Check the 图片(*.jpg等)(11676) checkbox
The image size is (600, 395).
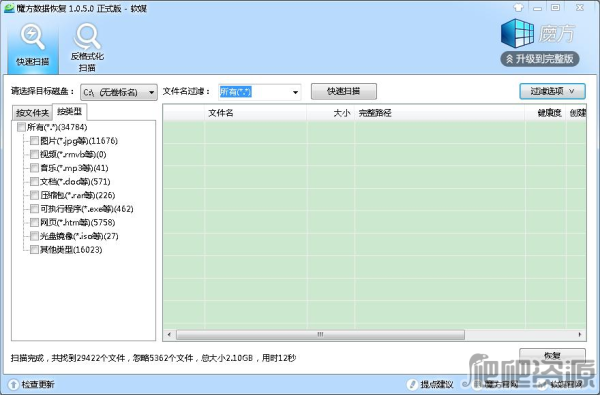point(34,141)
